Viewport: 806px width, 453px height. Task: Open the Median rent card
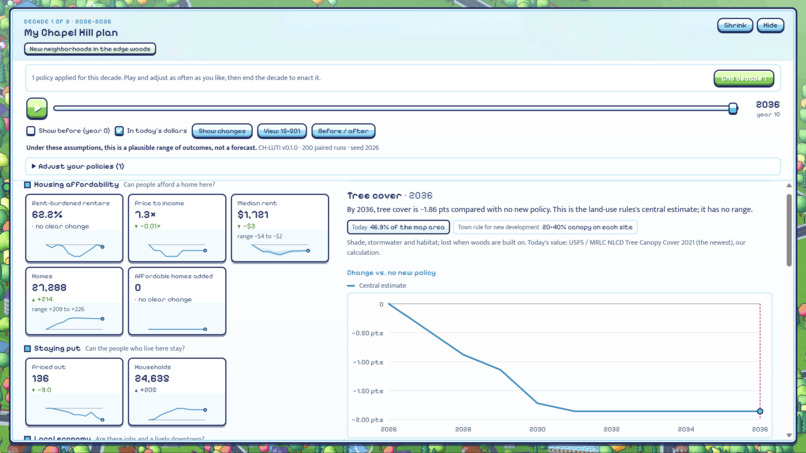[280, 228]
